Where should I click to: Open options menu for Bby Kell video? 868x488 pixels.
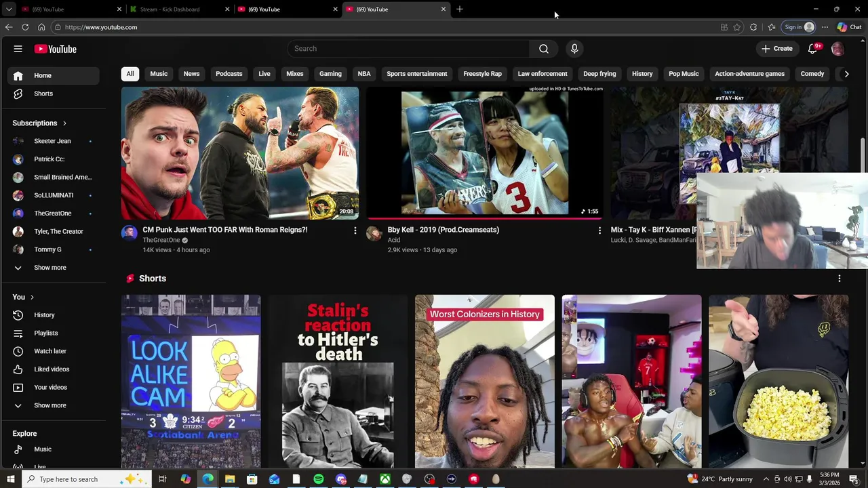[x=599, y=231]
